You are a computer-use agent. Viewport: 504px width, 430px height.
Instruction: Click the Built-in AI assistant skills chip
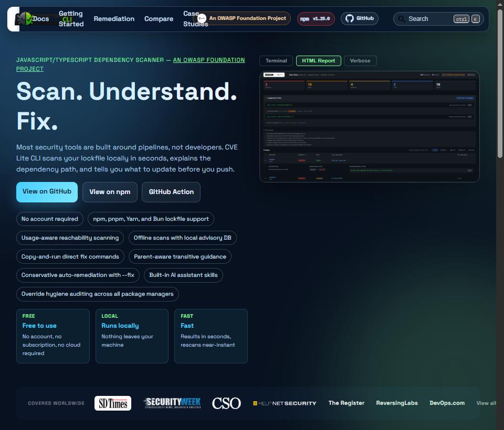pos(183,275)
